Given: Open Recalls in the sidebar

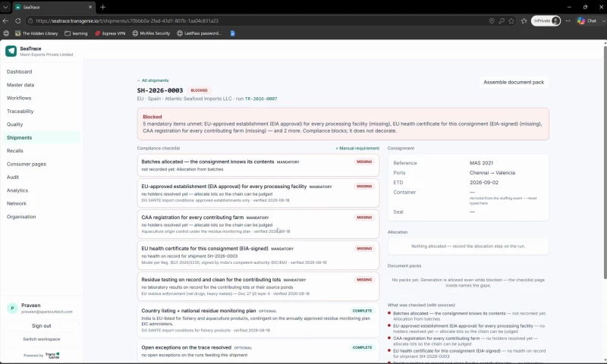Looking at the screenshot, I should coord(15,150).
